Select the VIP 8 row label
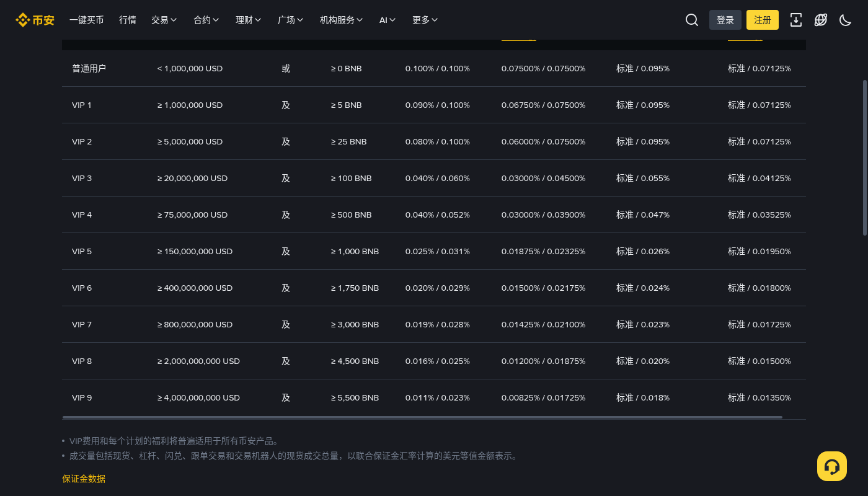Image resolution: width=868 pixels, height=496 pixels. [x=82, y=361]
